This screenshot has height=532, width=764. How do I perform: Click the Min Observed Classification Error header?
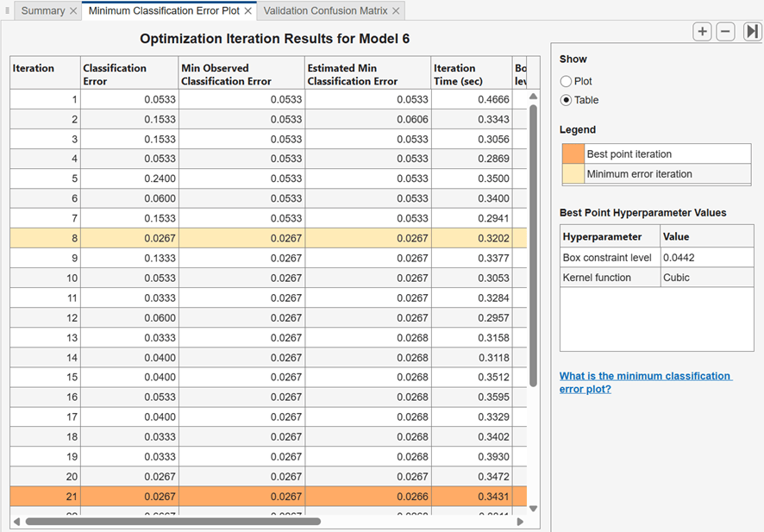tap(241, 73)
